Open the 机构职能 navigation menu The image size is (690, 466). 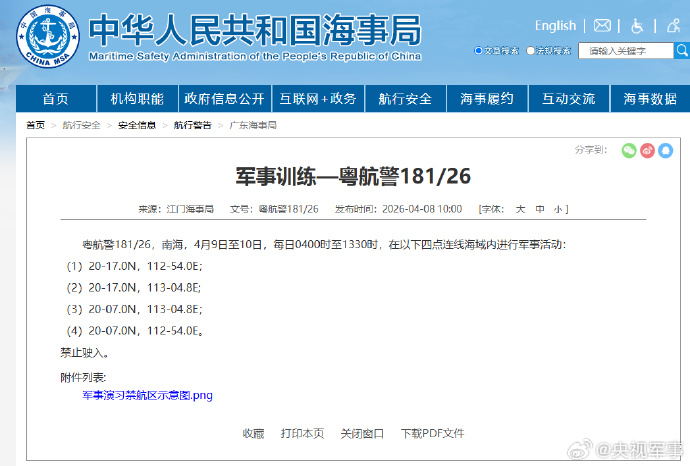coord(137,99)
